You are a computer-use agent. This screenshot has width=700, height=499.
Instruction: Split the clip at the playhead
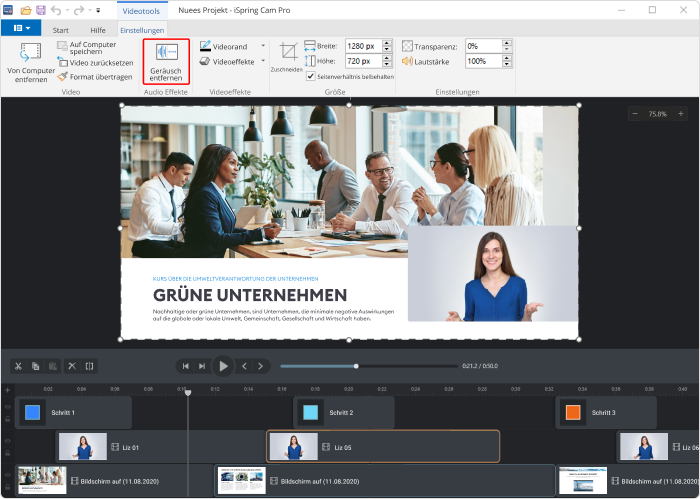point(89,366)
